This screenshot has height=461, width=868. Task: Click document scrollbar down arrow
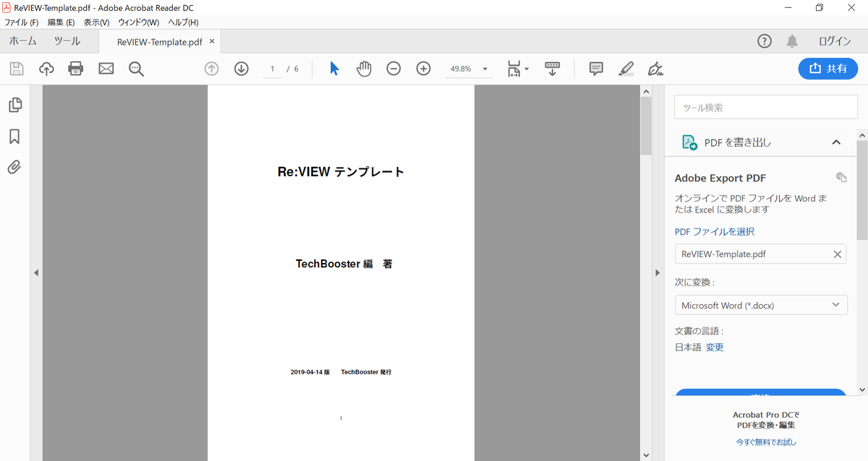tap(646, 454)
